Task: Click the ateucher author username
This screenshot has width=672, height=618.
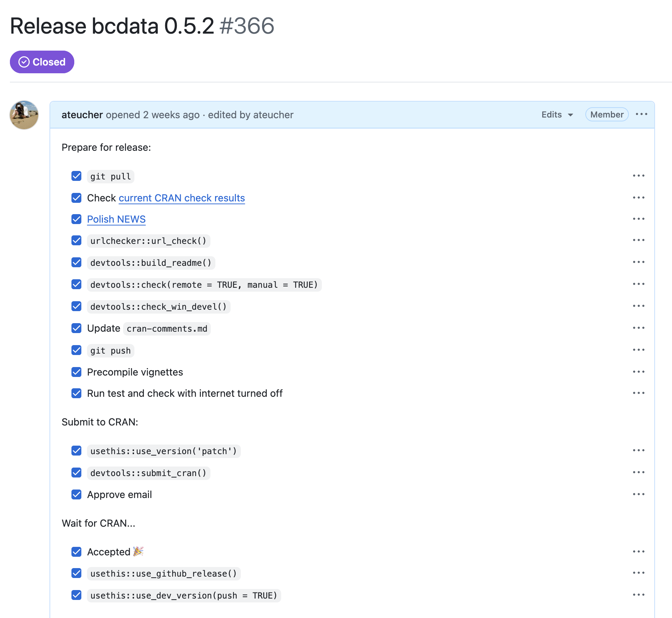Action: [x=82, y=115]
